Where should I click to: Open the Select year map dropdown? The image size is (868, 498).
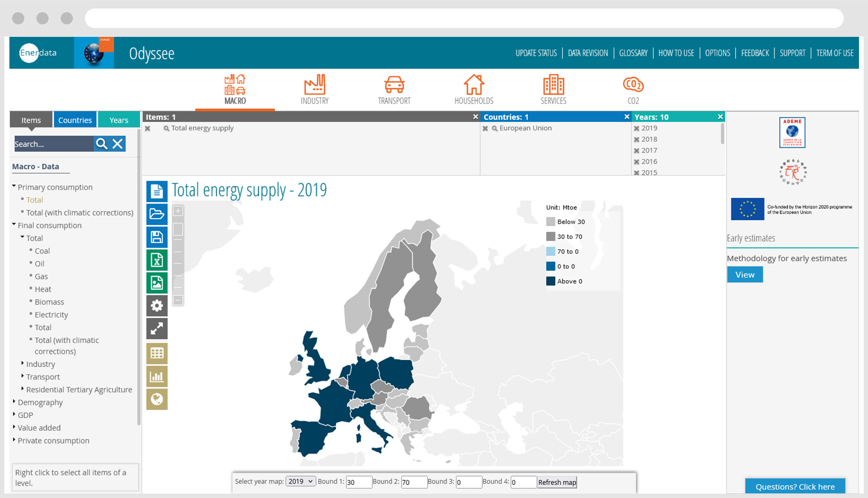point(300,482)
